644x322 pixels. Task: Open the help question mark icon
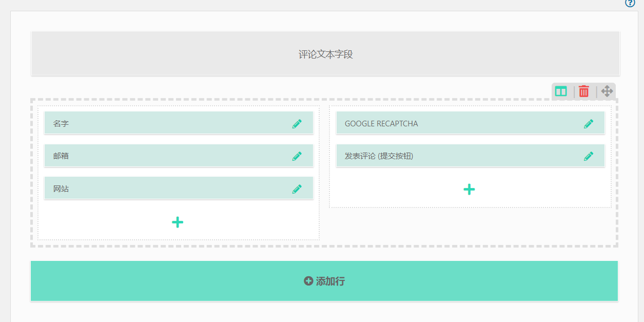coord(630,3)
